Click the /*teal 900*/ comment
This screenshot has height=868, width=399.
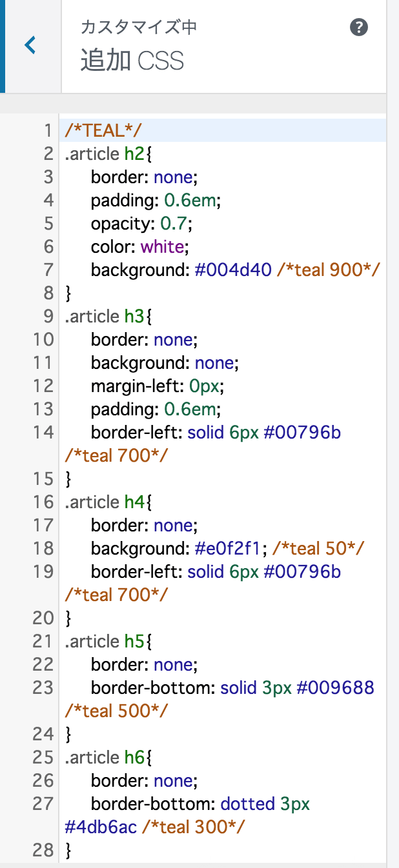click(x=327, y=270)
